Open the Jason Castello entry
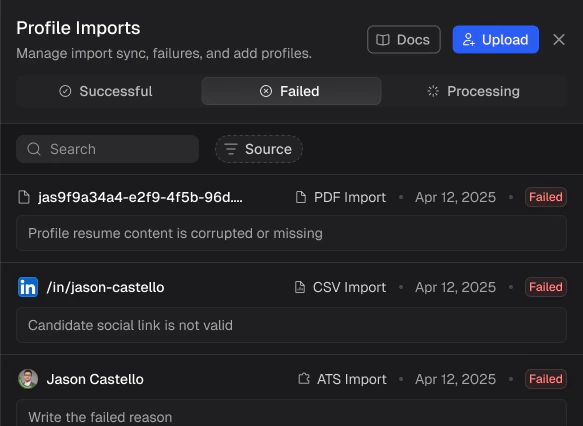The image size is (583, 426). [x=95, y=379]
